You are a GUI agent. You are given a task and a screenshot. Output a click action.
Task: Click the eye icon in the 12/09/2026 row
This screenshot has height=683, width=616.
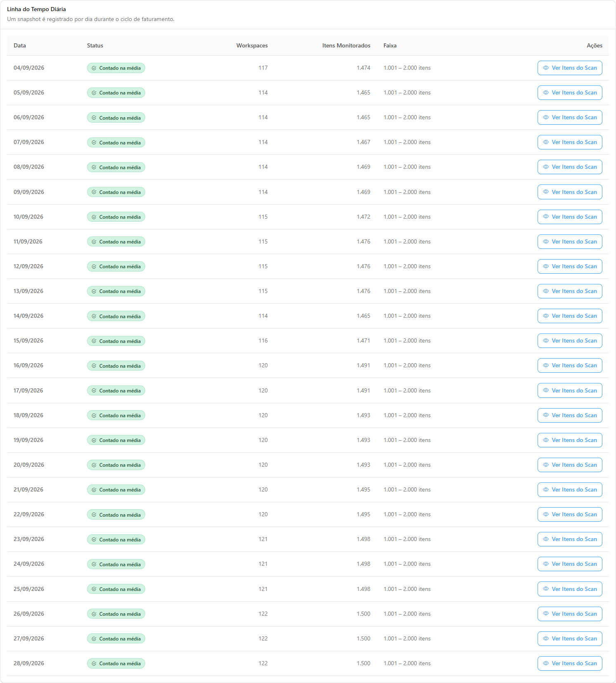click(546, 266)
